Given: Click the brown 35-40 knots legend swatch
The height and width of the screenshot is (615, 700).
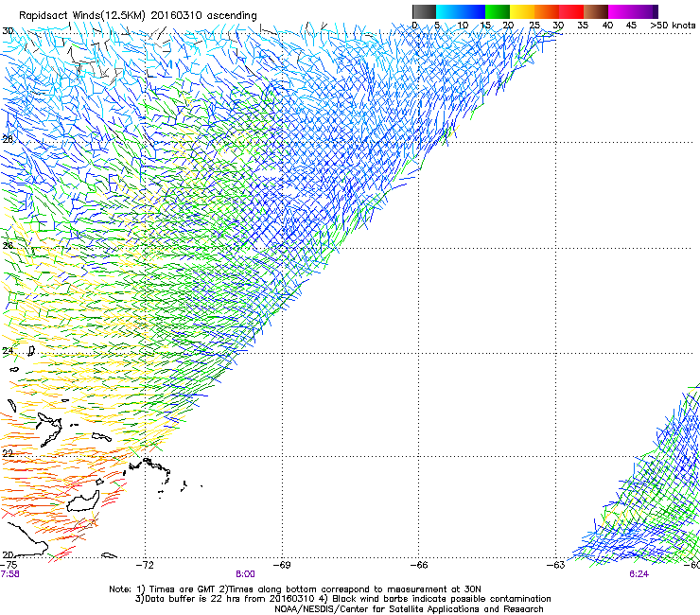Looking at the screenshot, I should 596,11.
